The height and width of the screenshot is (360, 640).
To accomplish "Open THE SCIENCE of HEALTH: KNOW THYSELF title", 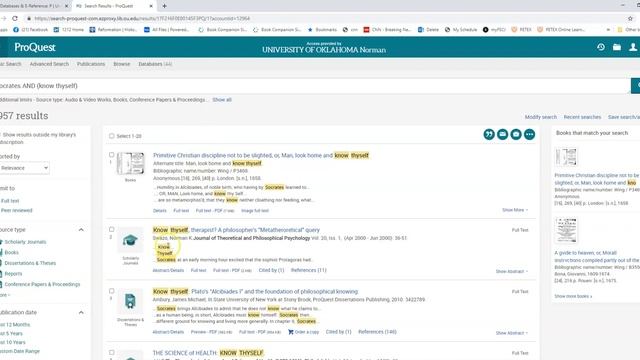I will (208, 353).
